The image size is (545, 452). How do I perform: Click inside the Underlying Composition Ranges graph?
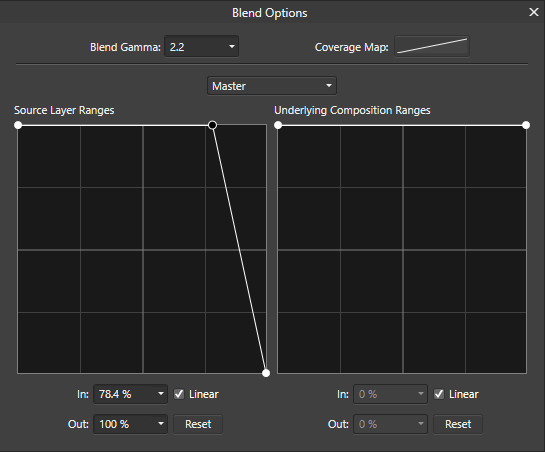pyautogui.click(x=402, y=250)
